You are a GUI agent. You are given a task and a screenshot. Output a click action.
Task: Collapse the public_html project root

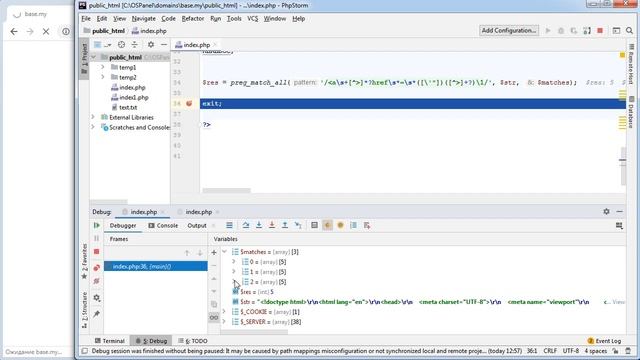(93, 57)
